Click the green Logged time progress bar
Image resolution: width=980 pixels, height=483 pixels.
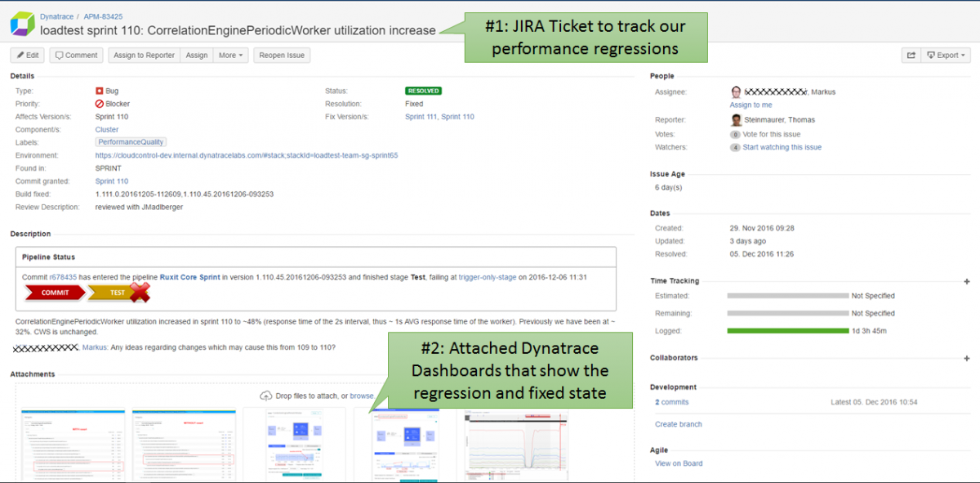pos(786,331)
